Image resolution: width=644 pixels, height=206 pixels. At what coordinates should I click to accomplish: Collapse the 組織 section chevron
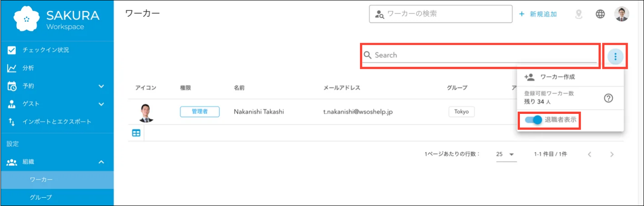point(101,162)
